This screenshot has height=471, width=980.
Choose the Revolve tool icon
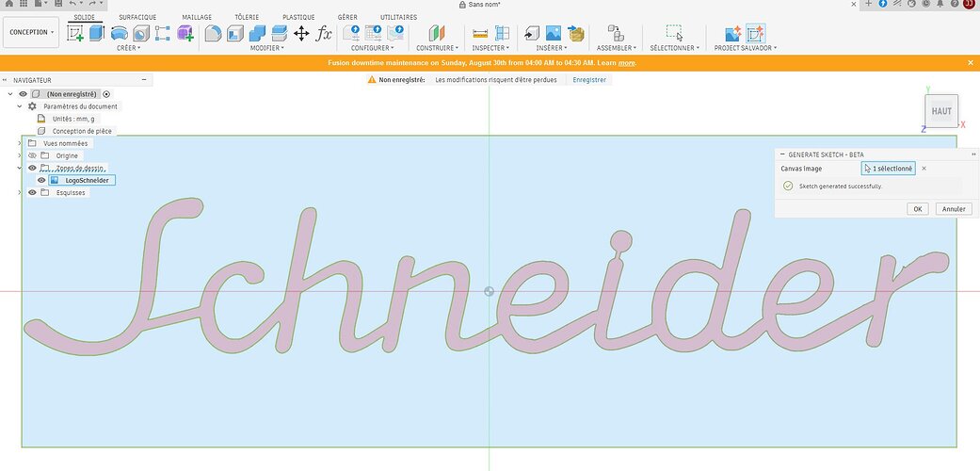click(x=119, y=33)
